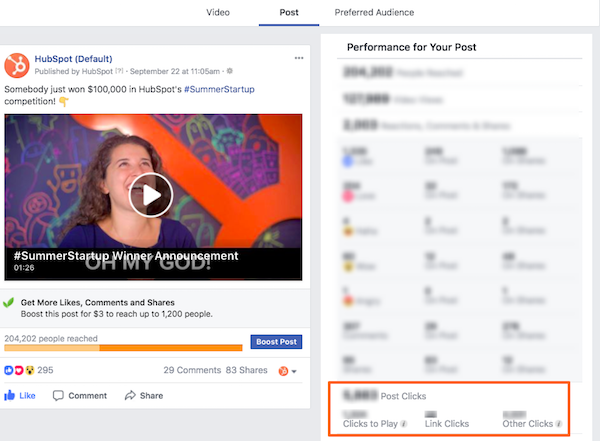Play the SummerStartup winner video

(151, 195)
